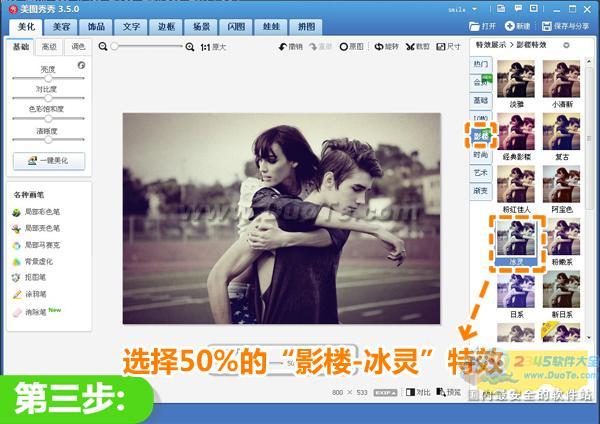Apply the 粉红佳人 effect thumbnail
The width and height of the screenshot is (600, 424).
[516, 184]
